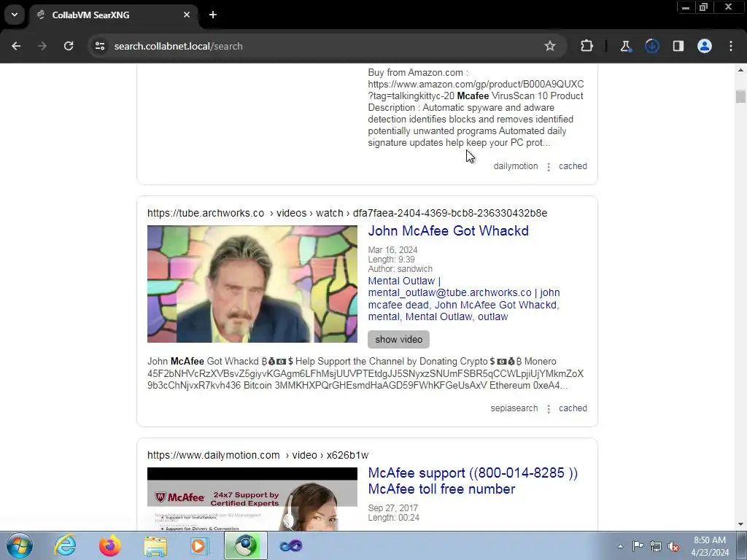The width and height of the screenshot is (747, 560).
Task: Click the 'Sep 27, 2017' date text
Action: (392, 508)
